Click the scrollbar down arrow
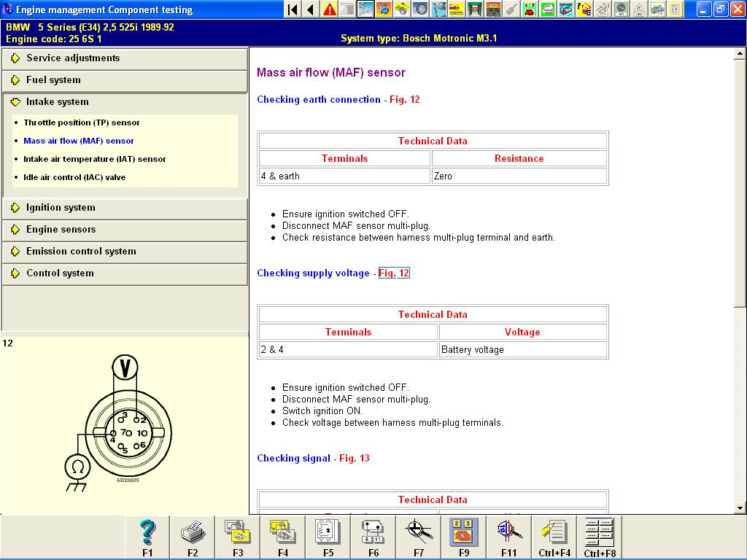The image size is (747, 560). click(x=740, y=508)
